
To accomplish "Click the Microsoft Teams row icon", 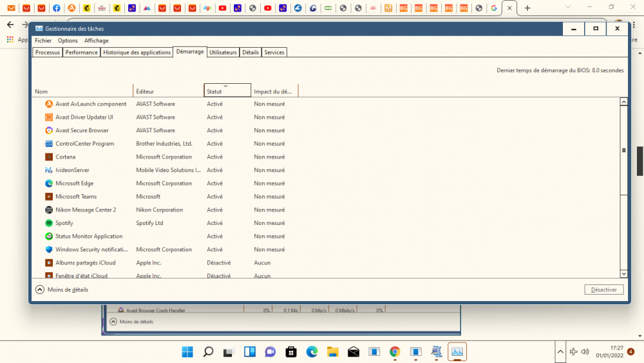I will point(49,197).
